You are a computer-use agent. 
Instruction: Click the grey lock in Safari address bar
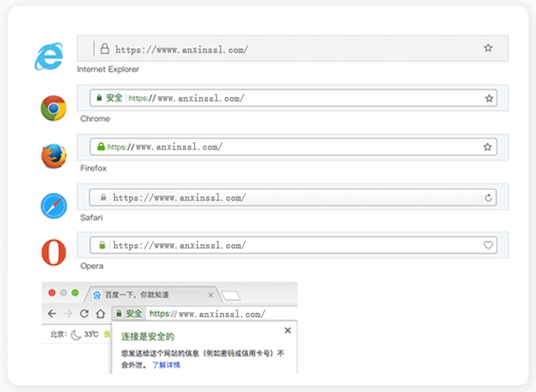pos(103,197)
